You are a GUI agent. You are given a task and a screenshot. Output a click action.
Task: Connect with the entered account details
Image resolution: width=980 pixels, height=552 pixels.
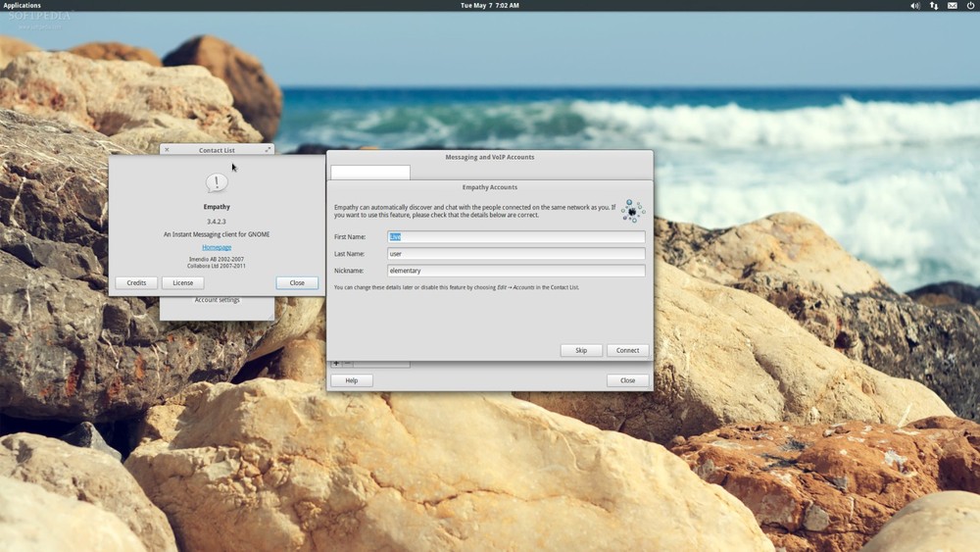pyautogui.click(x=627, y=350)
